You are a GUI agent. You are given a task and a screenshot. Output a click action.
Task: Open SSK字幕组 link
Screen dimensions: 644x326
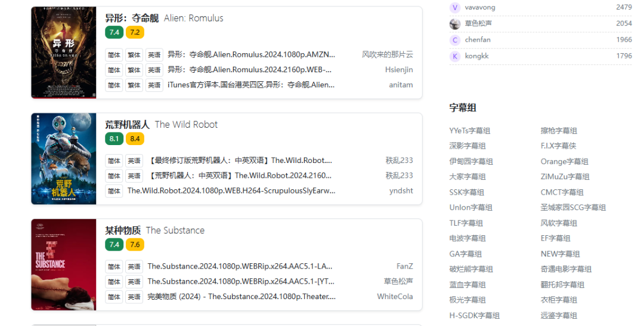pyautogui.click(x=466, y=192)
